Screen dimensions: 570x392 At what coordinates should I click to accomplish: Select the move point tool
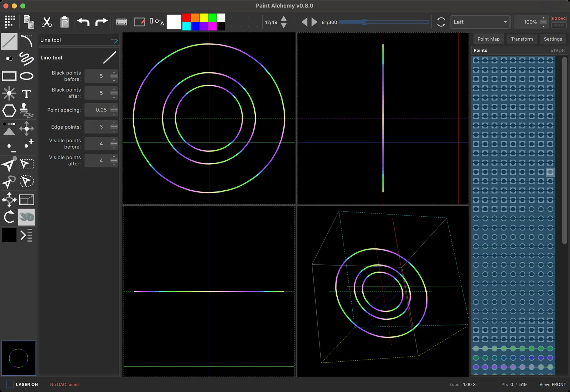point(27,129)
